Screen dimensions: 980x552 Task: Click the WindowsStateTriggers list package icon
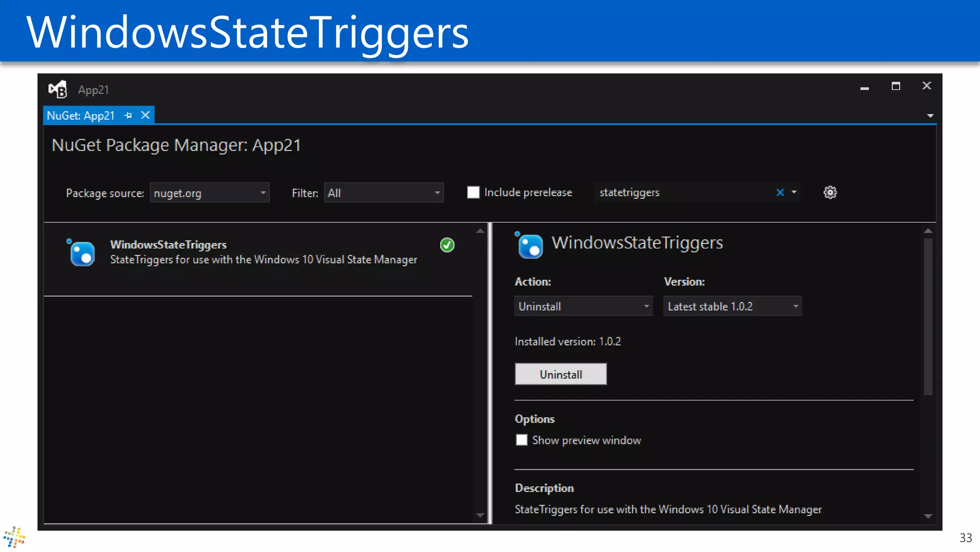pos(80,252)
